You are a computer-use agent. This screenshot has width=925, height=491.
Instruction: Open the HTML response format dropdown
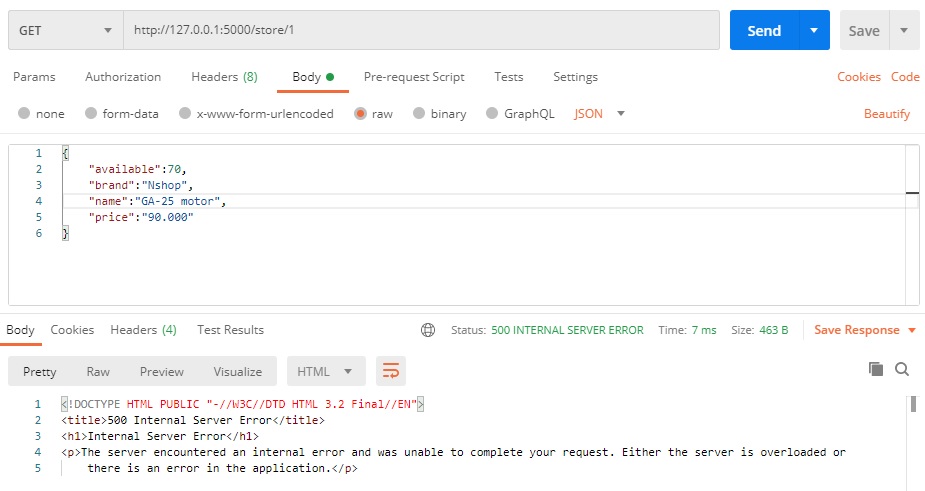(326, 371)
